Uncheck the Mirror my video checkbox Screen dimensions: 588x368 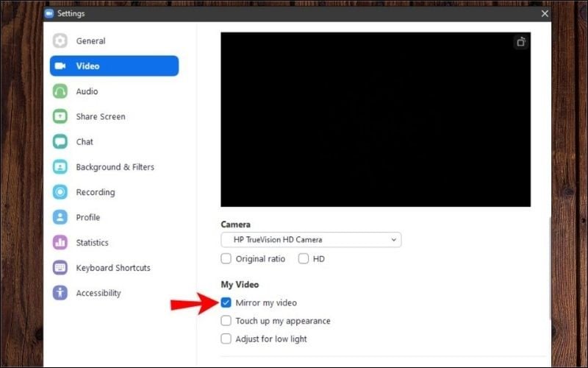point(226,302)
